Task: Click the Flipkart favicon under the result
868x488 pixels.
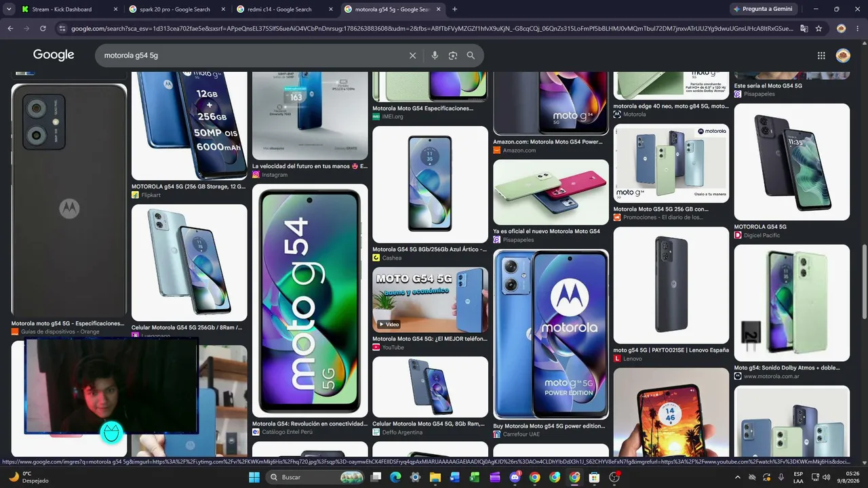Action: [x=136, y=195]
